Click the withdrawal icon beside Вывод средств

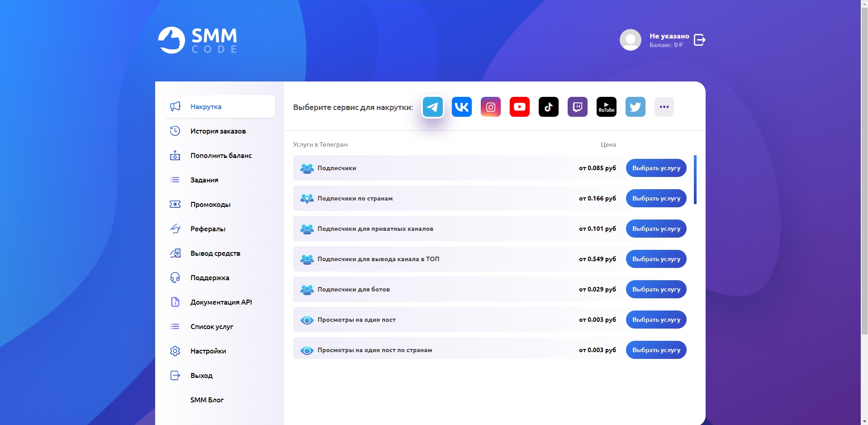point(175,253)
